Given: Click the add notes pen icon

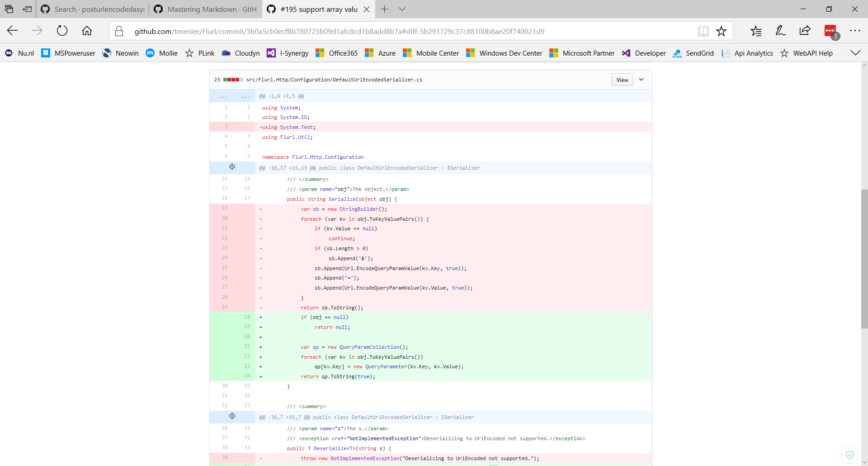Looking at the screenshot, I should click(x=780, y=31).
